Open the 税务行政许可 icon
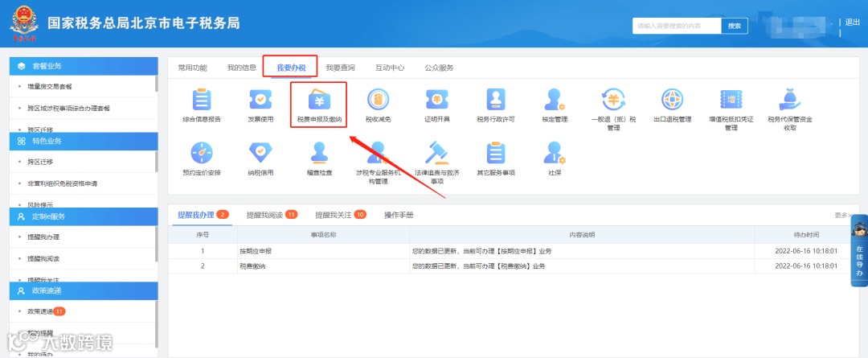This screenshot has height=358, width=868. pos(495,101)
